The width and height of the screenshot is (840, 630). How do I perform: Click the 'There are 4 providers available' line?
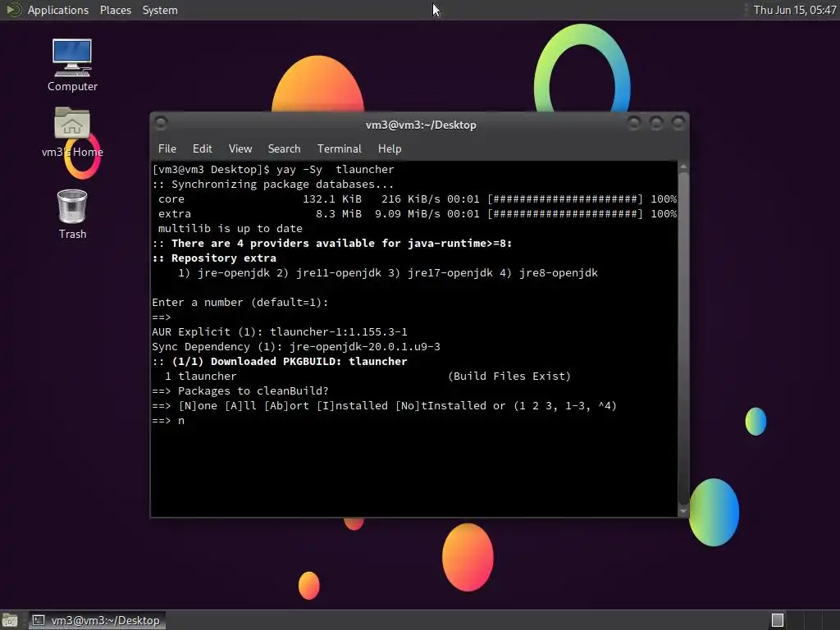(x=332, y=243)
